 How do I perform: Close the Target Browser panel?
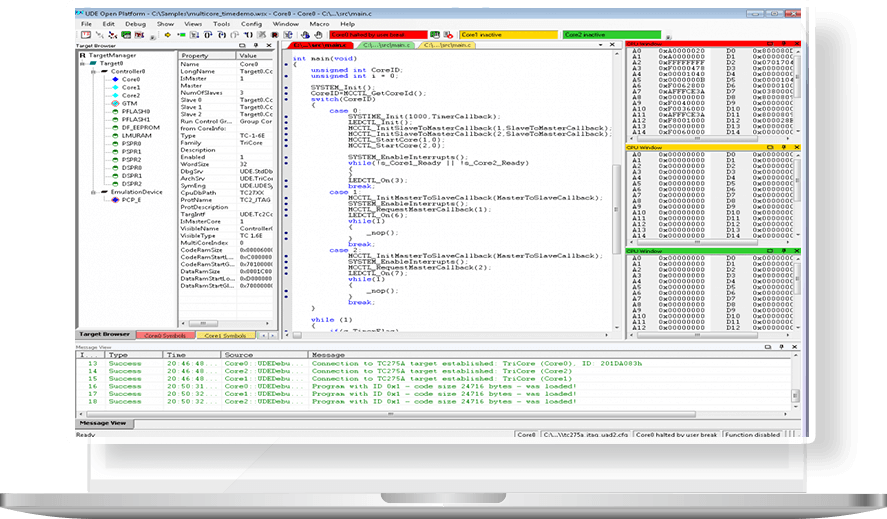coord(268,46)
